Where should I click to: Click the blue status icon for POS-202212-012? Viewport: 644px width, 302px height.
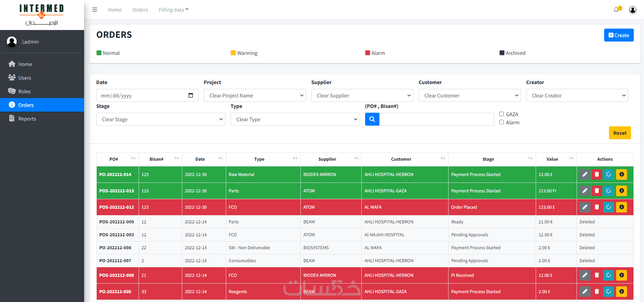pos(609,207)
